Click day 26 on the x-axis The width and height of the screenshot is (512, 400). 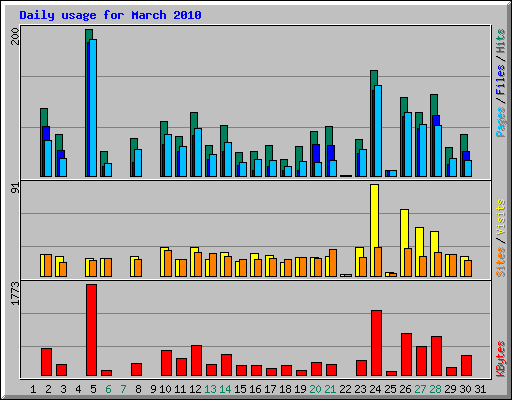[x=405, y=389]
